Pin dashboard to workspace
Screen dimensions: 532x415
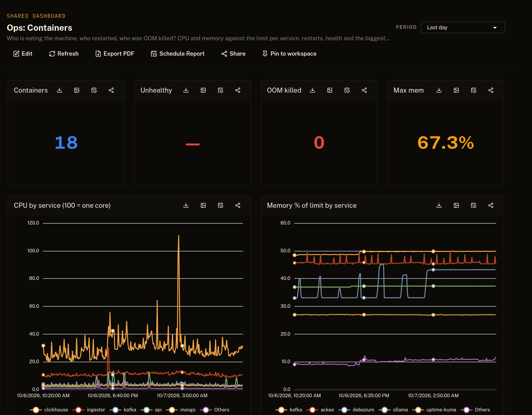[289, 54]
